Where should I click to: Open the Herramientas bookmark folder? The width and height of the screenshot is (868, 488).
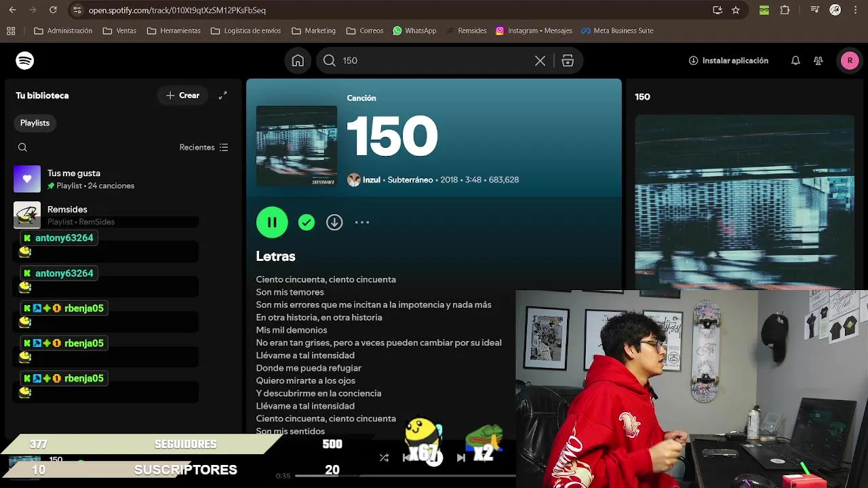click(174, 30)
